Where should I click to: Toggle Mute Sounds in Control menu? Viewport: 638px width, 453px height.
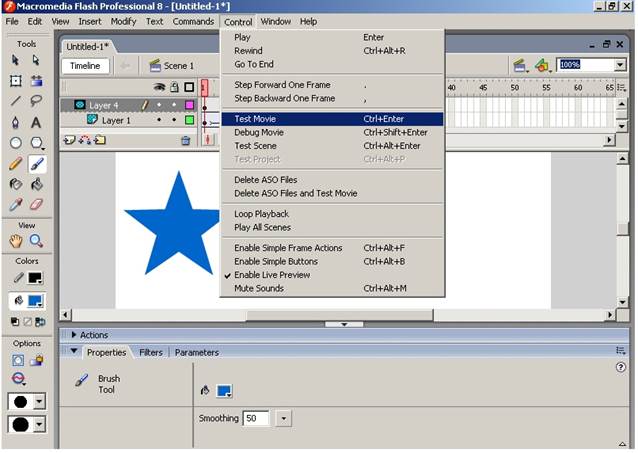pos(259,288)
